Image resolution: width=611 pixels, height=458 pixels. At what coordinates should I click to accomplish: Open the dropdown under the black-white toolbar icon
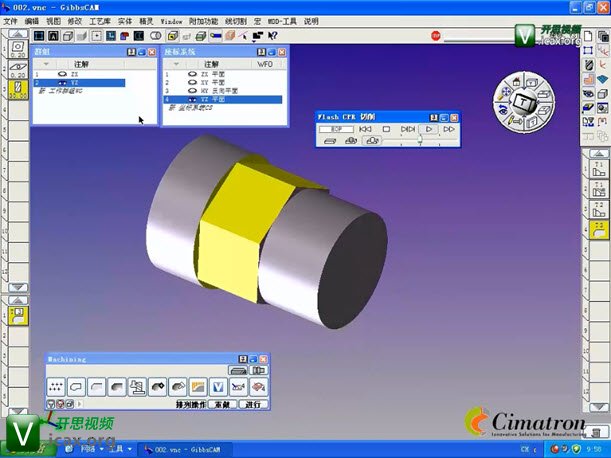254,42
